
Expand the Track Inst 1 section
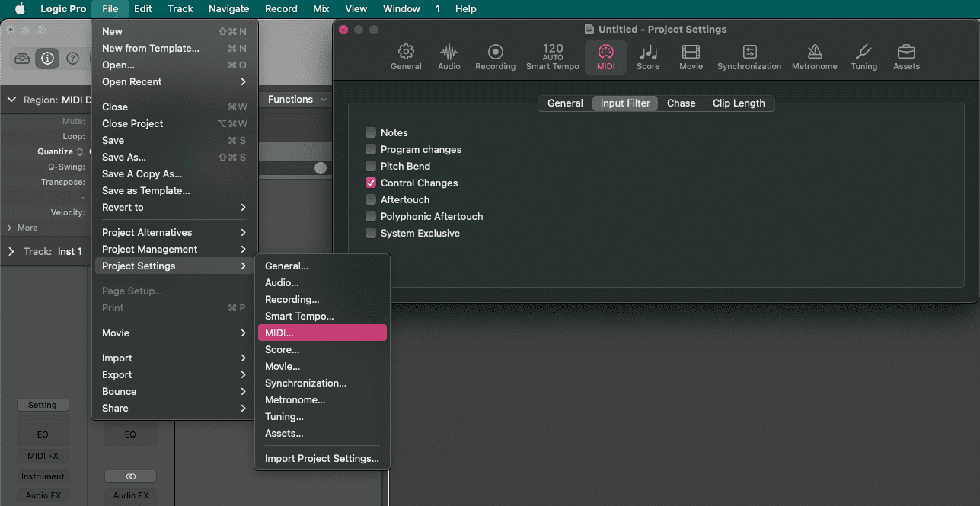[x=11, y=251]
